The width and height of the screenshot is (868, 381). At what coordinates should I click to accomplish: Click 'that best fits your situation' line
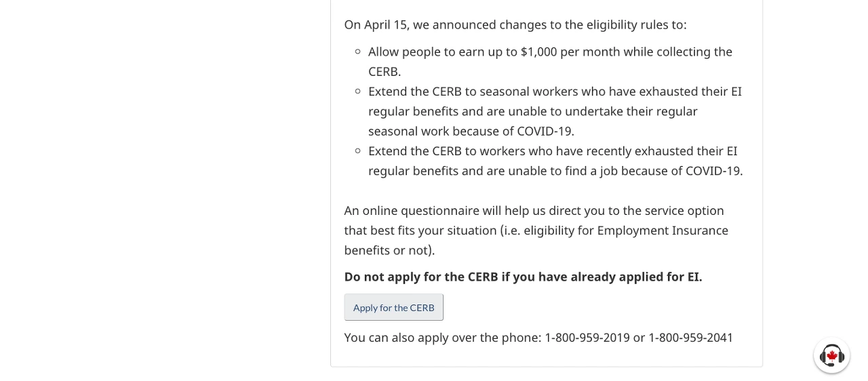pos(536,230)
